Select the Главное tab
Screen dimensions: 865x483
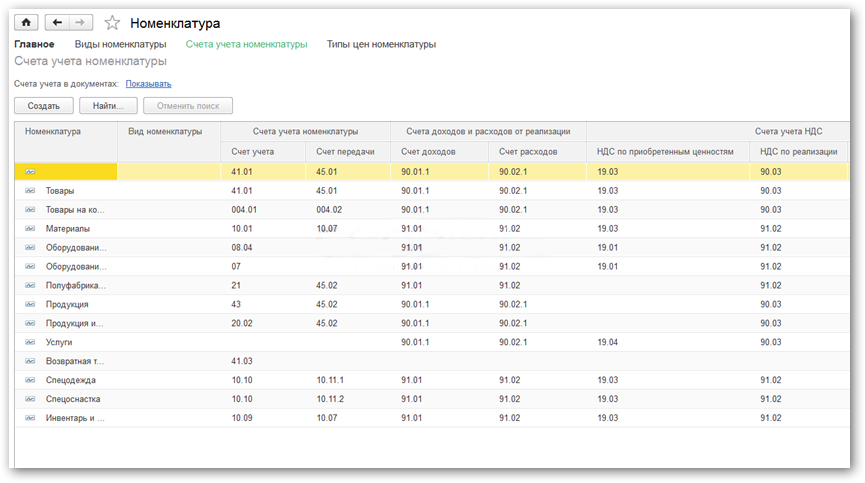(34, 44)
